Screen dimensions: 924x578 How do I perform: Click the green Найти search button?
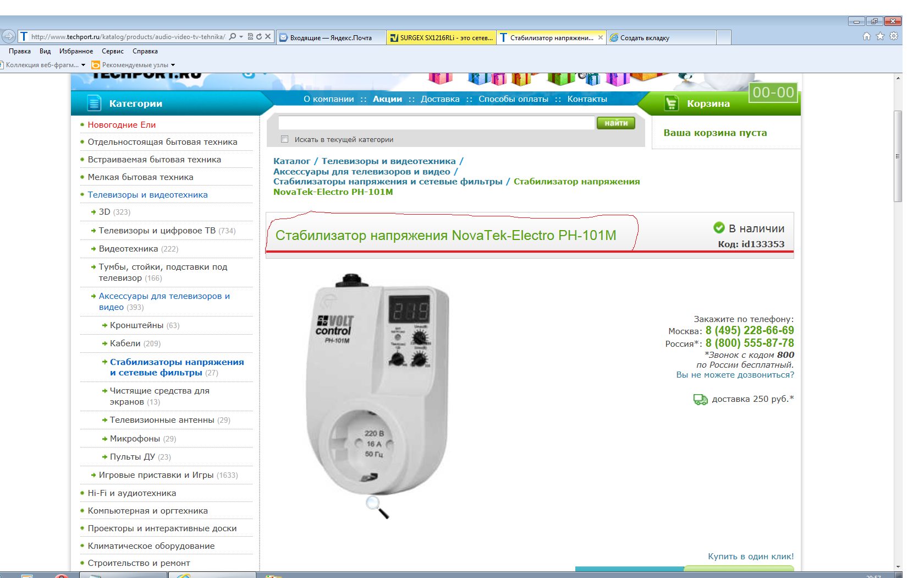click(x=616, y=123)
